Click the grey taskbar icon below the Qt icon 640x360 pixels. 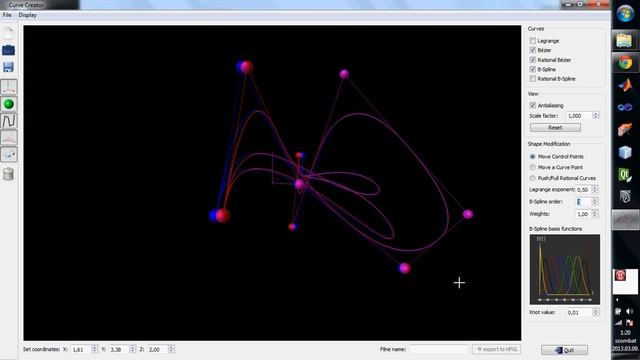625,197
